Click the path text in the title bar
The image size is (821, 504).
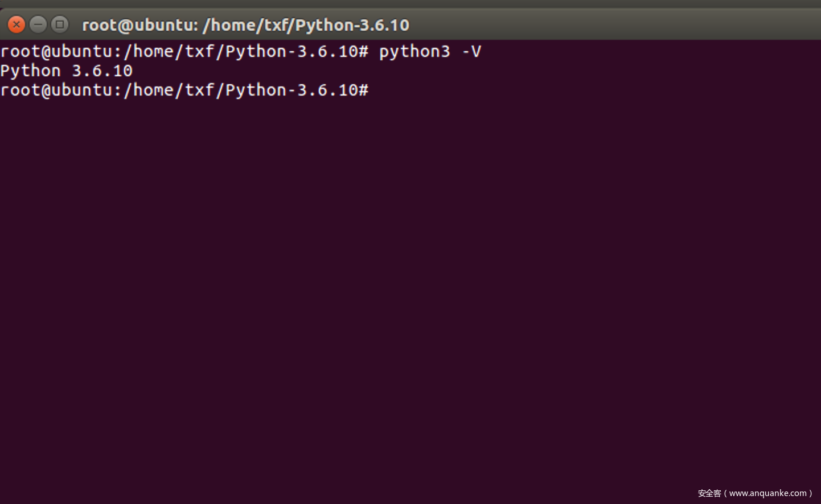(306, 25)
